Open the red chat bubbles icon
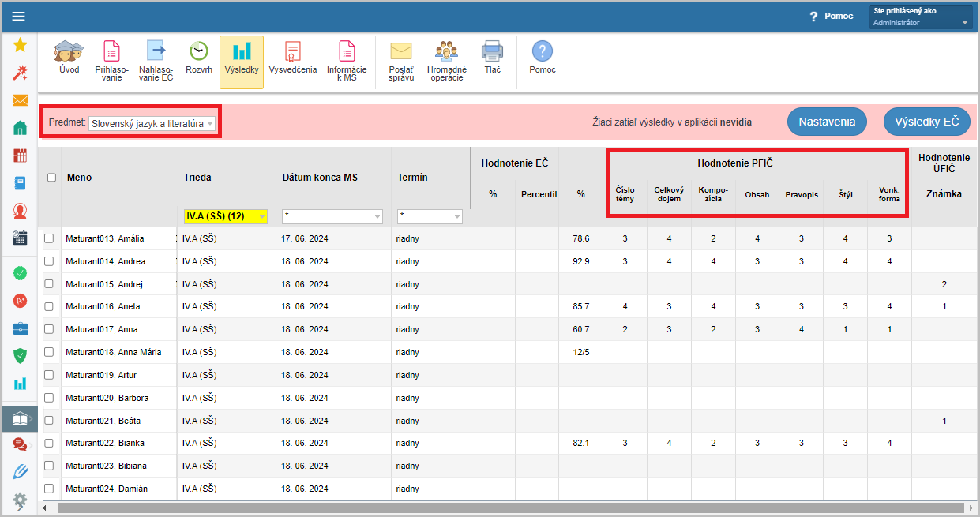Screen dimensions: 980x517 pos(21,444)
